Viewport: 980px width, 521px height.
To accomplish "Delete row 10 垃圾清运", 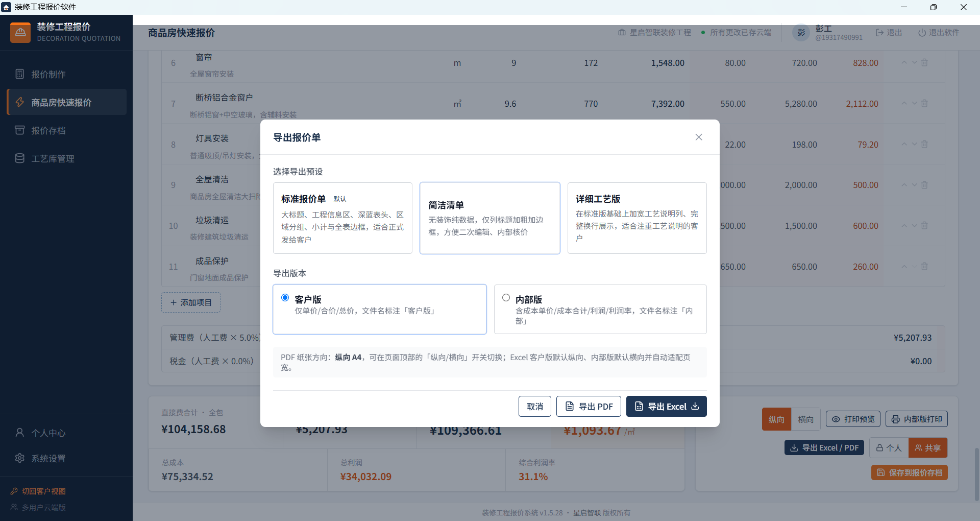I will 924,225.
